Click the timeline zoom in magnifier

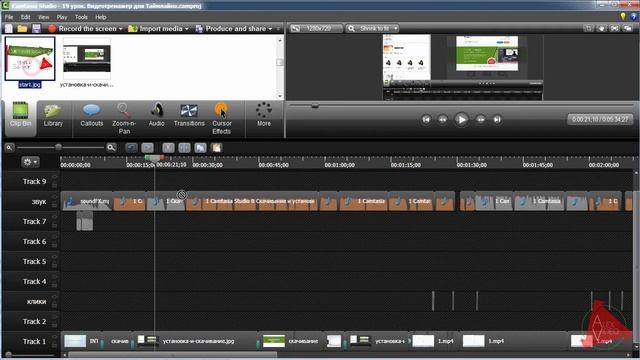point(111,147)
